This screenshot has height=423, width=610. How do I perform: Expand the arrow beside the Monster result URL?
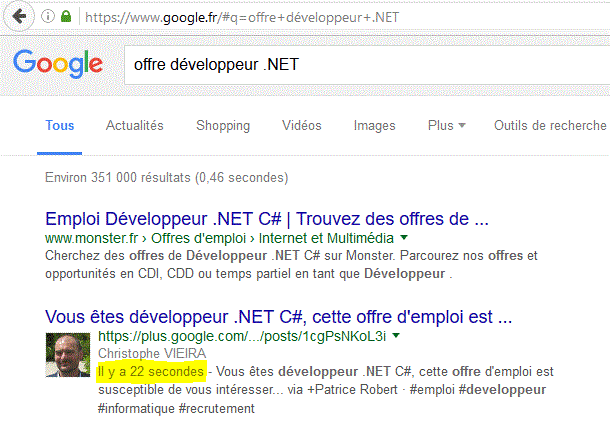pos(404,237)
